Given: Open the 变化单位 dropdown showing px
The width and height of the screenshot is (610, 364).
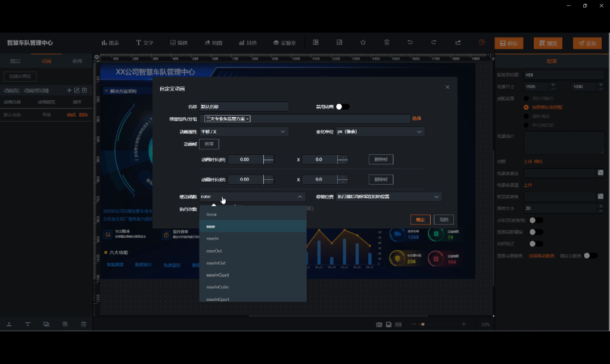Looking at the screenshot, I should (379, 132).
